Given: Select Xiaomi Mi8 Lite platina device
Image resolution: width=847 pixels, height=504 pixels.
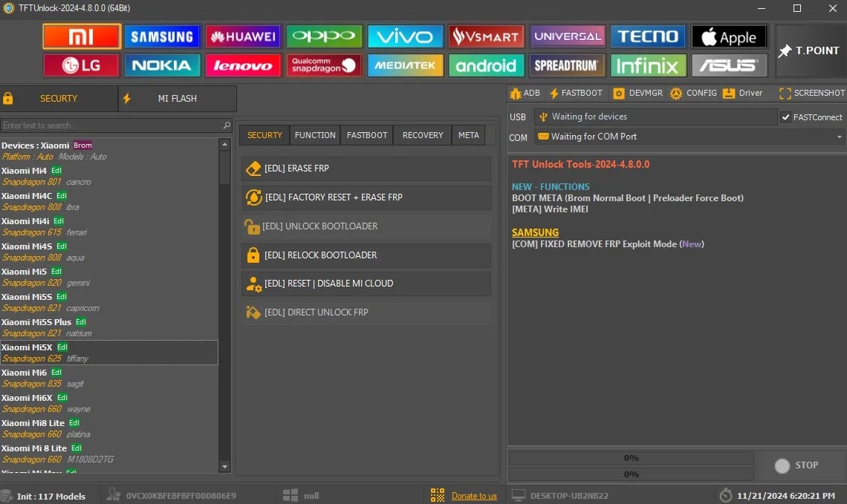Looking at the screenshot, I should click(x=109, y=428).
